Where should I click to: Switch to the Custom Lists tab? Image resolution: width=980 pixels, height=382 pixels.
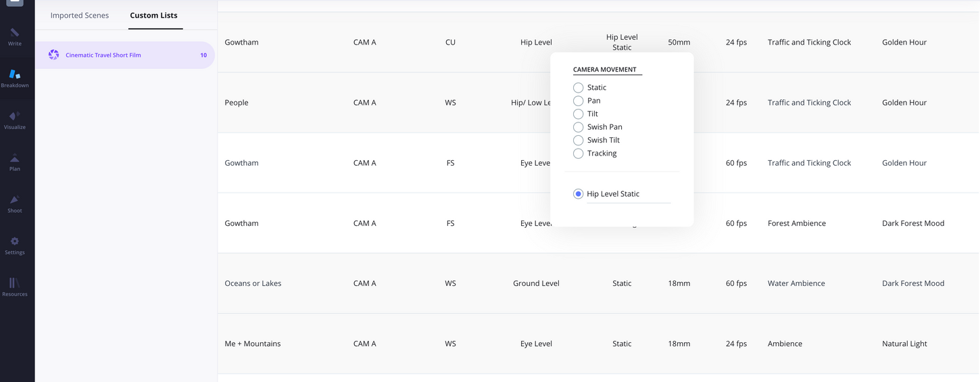(153, 16)
